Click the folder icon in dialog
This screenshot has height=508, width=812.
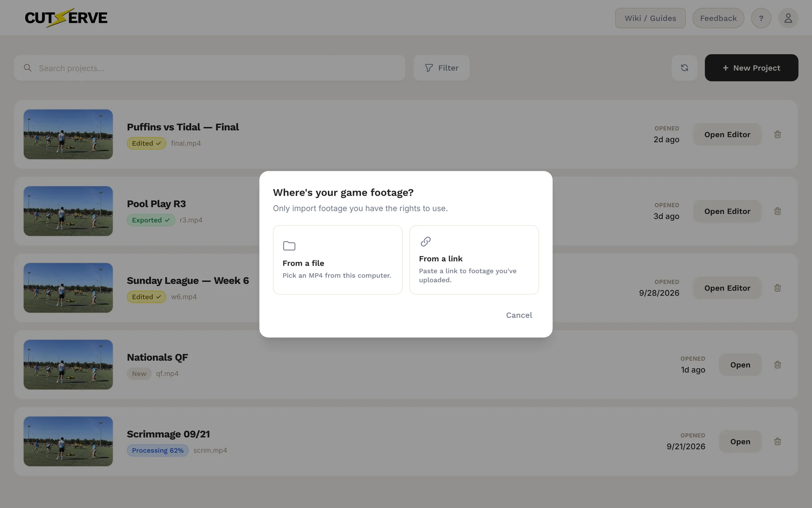click(x=289, y=246)
